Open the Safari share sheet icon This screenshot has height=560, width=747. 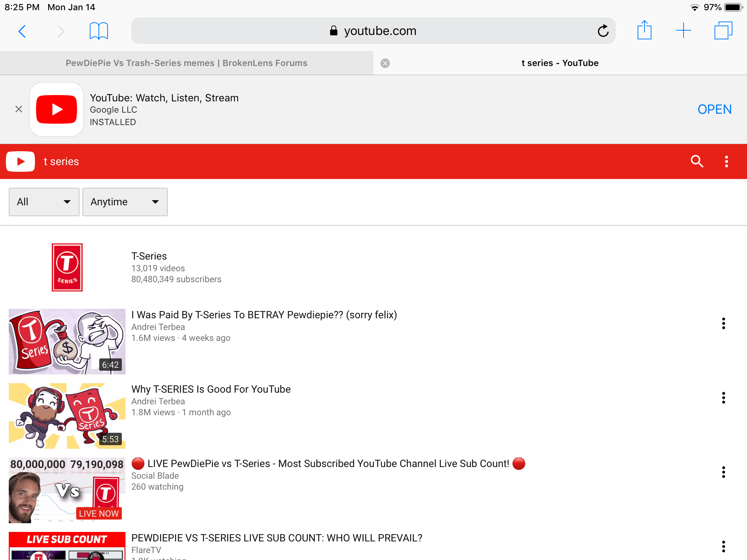pyautogui.click(x=644, y=30)
